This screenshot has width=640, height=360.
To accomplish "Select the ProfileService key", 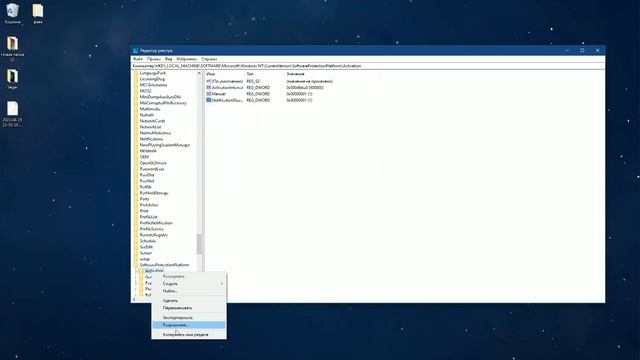I will tap(151, 229).
